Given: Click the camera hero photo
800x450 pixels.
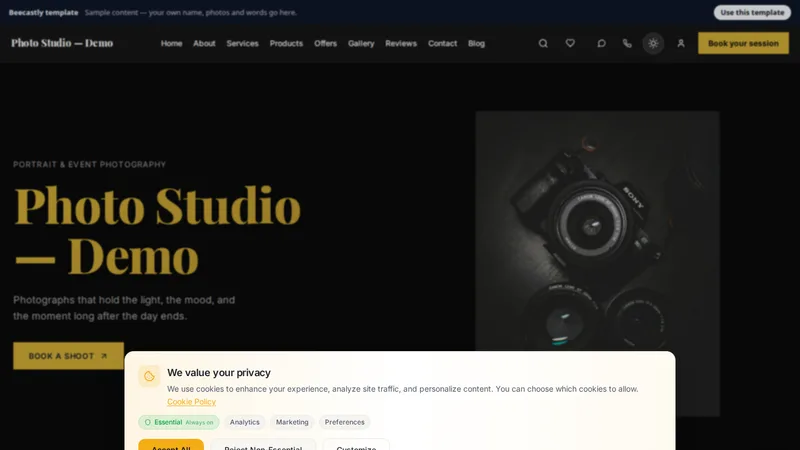Looking at the screenshot, I should (597, 231).
